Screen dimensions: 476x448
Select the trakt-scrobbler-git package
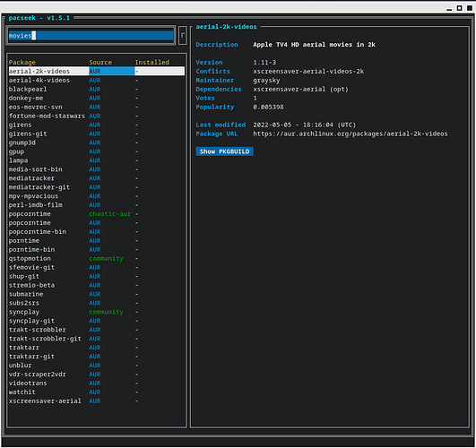96,339
